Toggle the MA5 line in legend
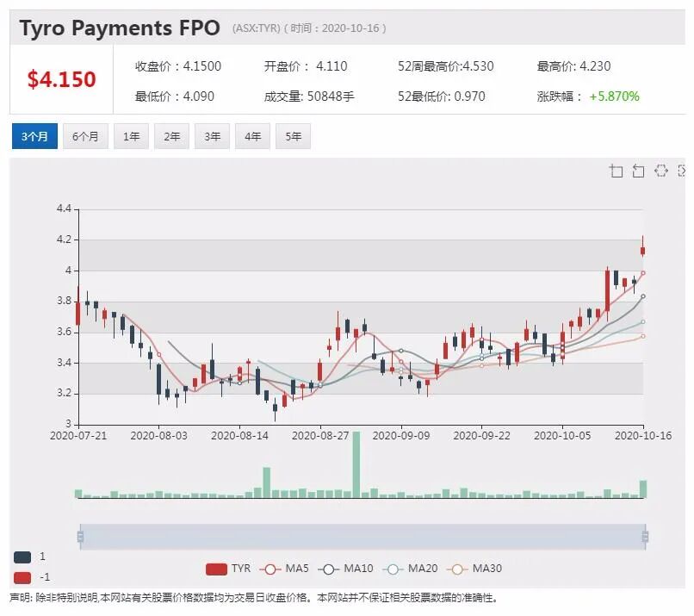The width and height of the screenshot is (694, 616). click(284, 569)
